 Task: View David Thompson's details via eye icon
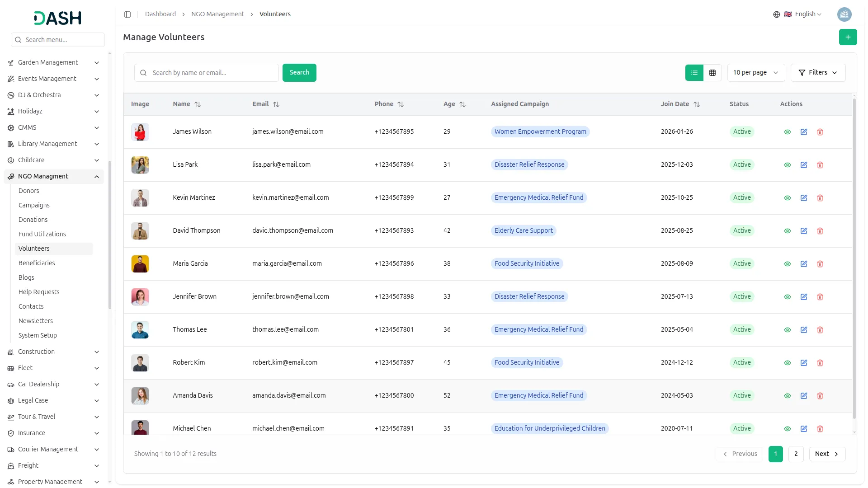tap(787, 231)
